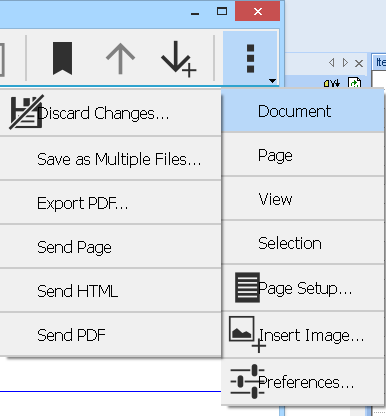386x416 pixels.
Task: Click the Discard Changes crossed-out disk icon
Action: click(x=26, y=112)
